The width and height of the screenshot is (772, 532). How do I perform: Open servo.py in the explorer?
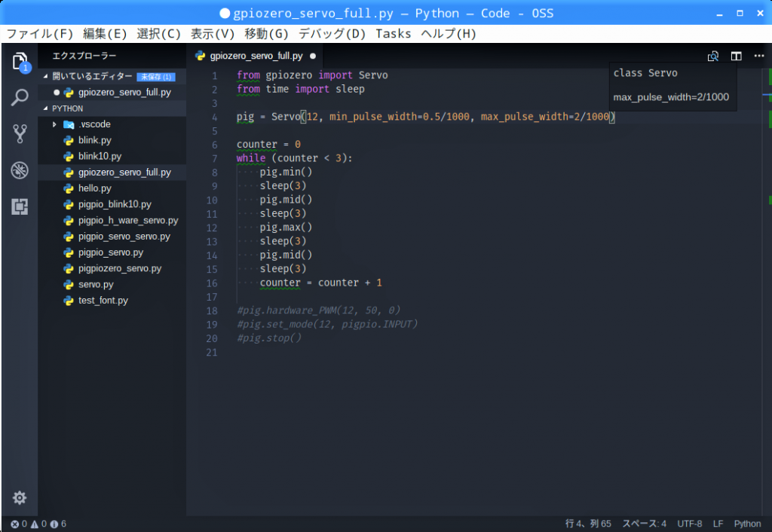112,284
